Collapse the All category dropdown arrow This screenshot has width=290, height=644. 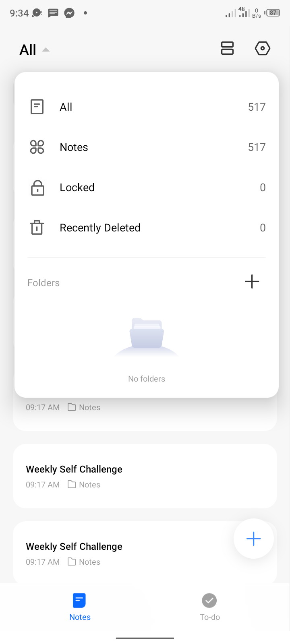tap(46, 50)
